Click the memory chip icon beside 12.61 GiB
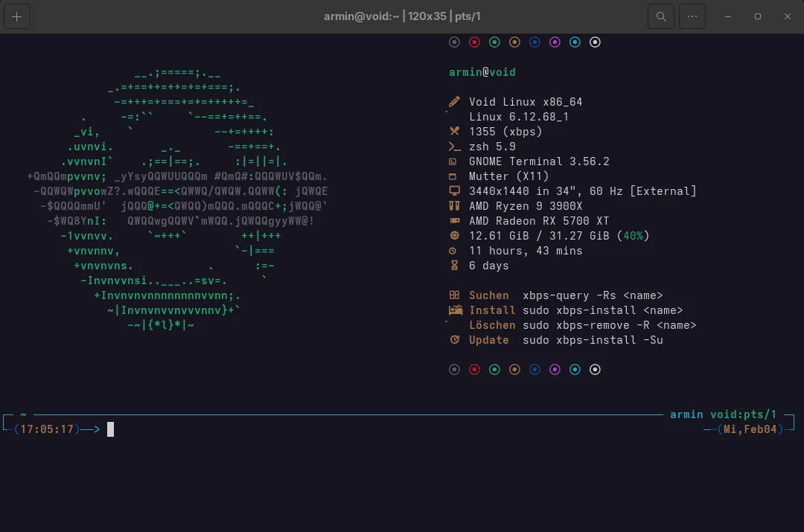 pos(454,236)
